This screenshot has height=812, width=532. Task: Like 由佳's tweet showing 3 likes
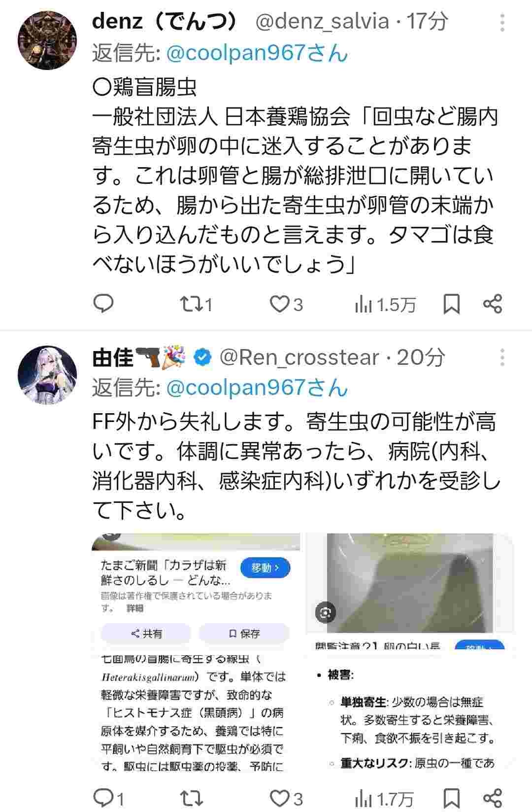(286, 798)
